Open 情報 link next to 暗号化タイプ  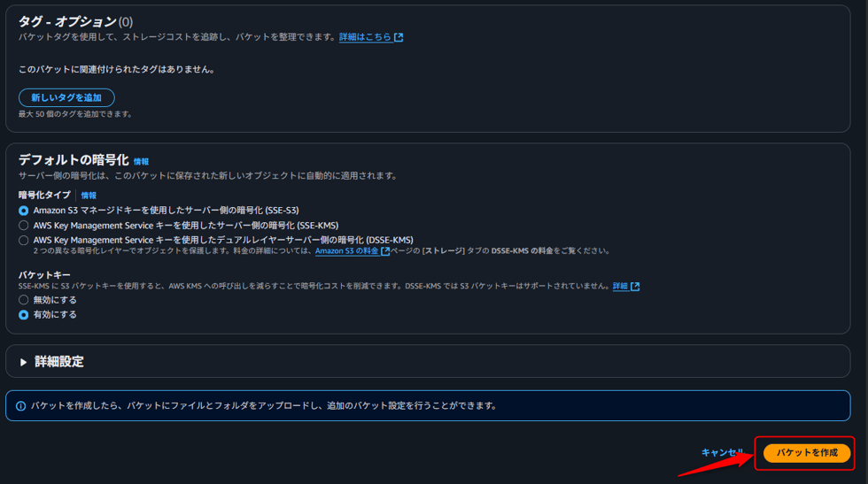point(89,196)
